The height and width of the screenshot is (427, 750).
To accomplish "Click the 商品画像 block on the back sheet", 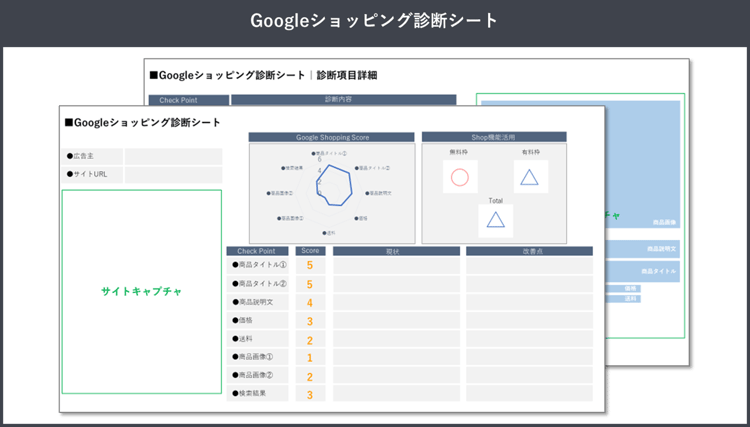I will (642, 164).
